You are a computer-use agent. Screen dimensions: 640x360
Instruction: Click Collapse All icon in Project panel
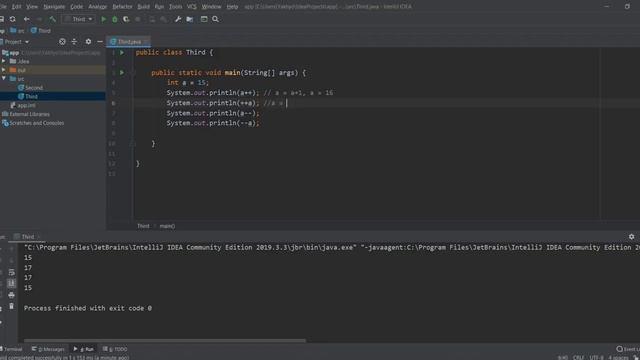point(74,42)
